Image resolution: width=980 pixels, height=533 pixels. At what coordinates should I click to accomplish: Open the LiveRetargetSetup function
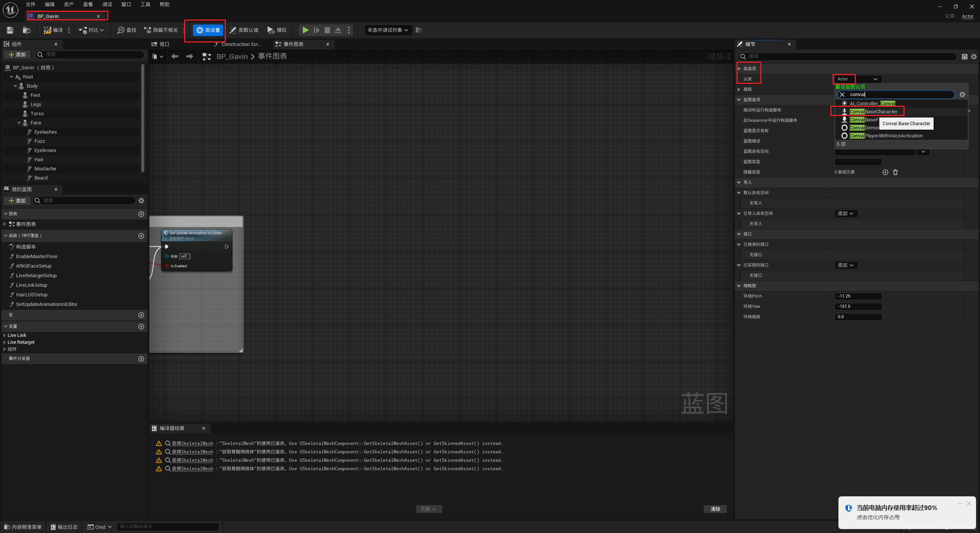(x=36, y=275)
